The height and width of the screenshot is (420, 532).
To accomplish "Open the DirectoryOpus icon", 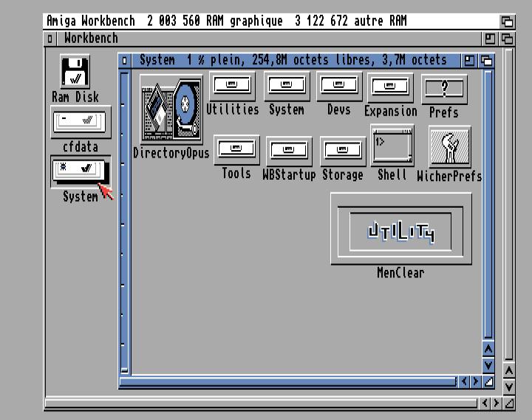I will [x=171, y=109].
